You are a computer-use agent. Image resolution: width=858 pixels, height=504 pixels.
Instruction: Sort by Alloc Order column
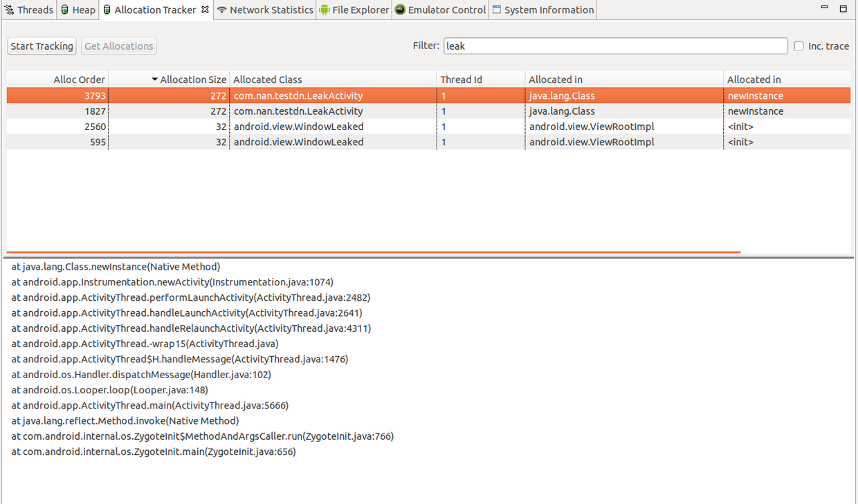pos(57,80)
